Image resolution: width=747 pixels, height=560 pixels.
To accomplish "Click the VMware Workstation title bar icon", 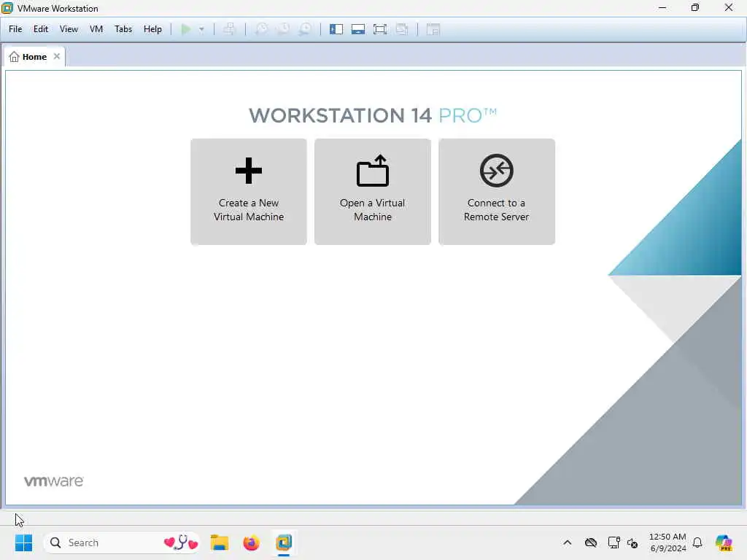I will [x=7, y=8].
